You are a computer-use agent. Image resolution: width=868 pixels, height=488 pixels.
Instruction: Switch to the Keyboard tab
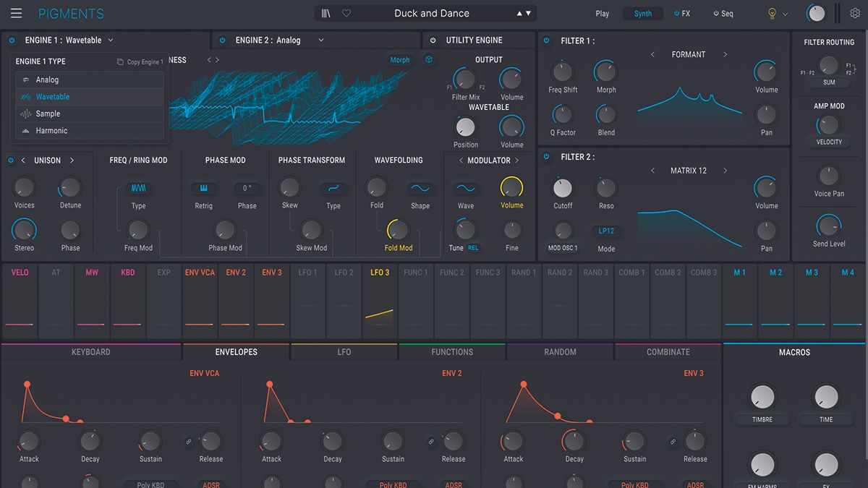pos(91,352)
